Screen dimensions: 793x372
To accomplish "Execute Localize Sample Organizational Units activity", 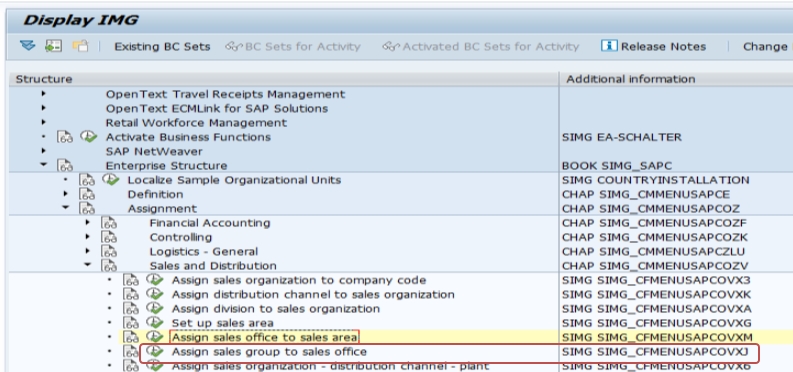I will (110, 179).
